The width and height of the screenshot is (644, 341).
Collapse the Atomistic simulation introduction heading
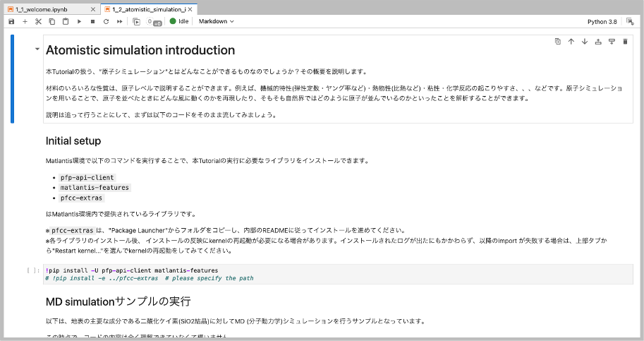click(37, 49)
